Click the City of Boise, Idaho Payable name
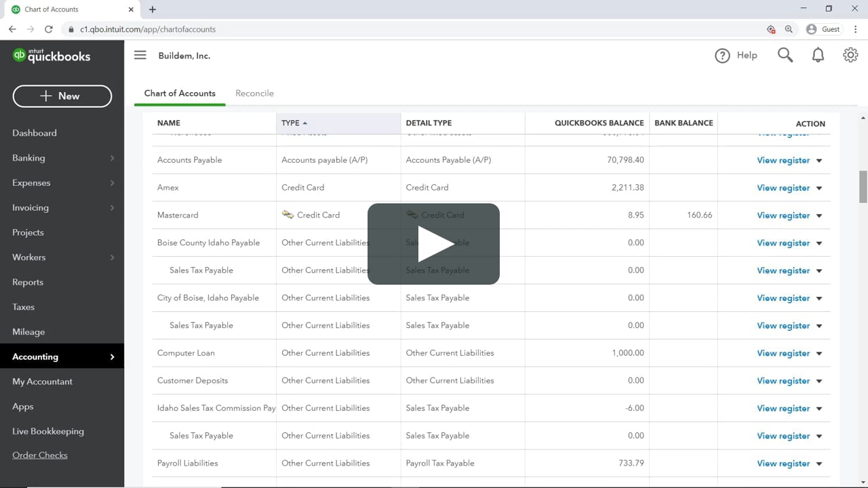This screenshot has width=868, height=488. point(208,298)
